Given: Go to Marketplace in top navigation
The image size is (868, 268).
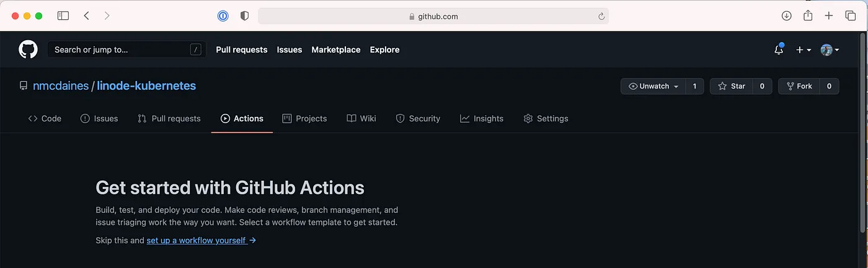Looking at the screenshot, I should (335, 50).
